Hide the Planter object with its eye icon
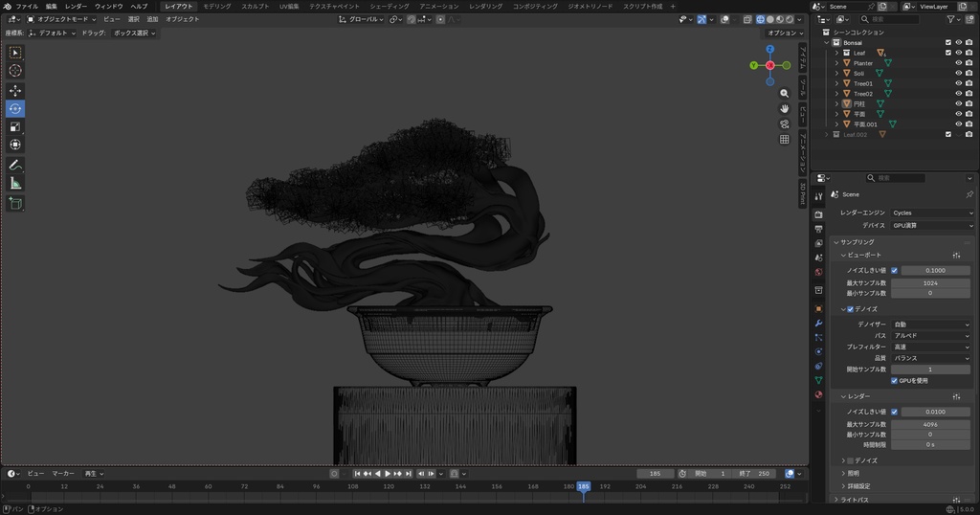The width and height of the screenshot is (980, 515). [958, 63]
